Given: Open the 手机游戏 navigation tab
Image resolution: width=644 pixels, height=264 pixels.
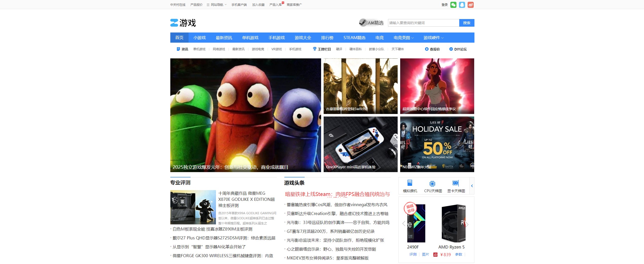Looking at the screenshot, I should tap(277, 38).
